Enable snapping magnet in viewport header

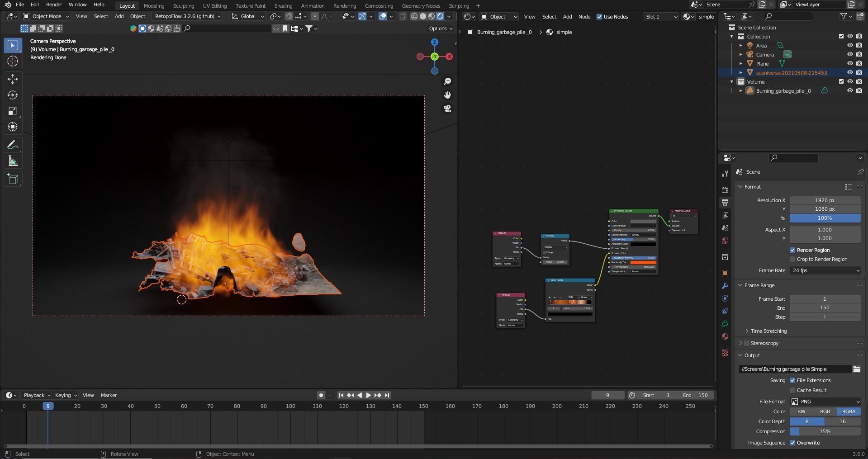(x=289, y=16)
